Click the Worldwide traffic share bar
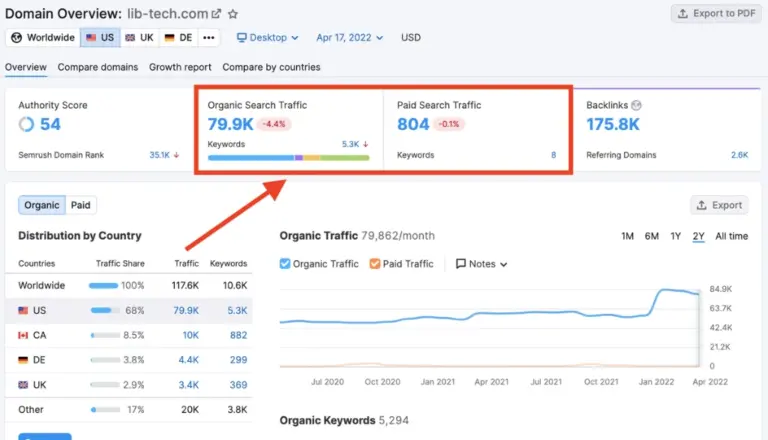This screenshot has width=768, height=440. click(103, 286)
